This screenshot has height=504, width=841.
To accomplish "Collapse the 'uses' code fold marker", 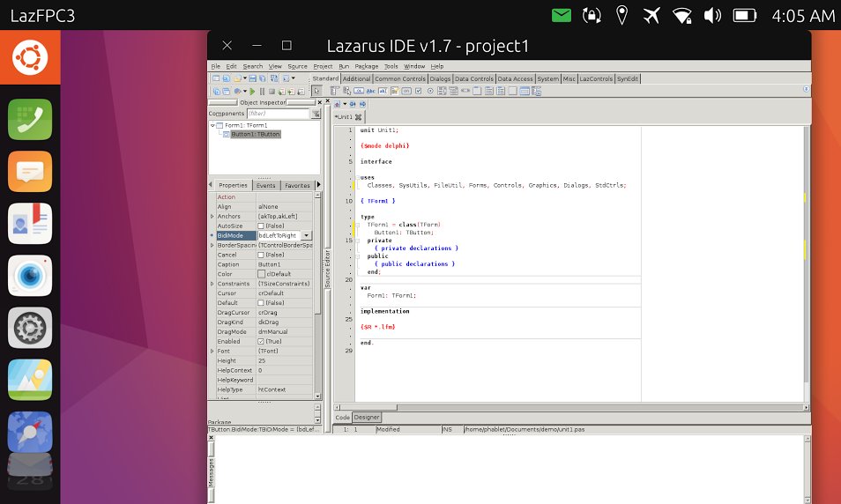I will [358, 177].
